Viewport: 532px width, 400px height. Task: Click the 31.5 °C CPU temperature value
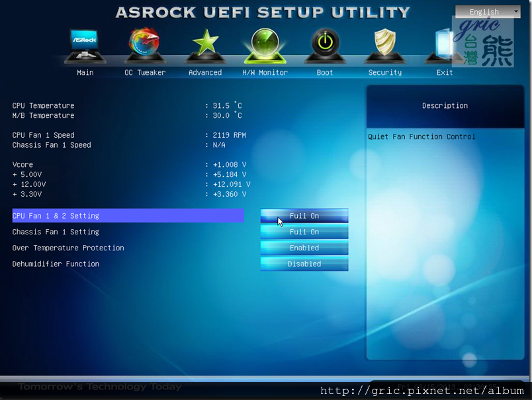click(x=227, y=105)
